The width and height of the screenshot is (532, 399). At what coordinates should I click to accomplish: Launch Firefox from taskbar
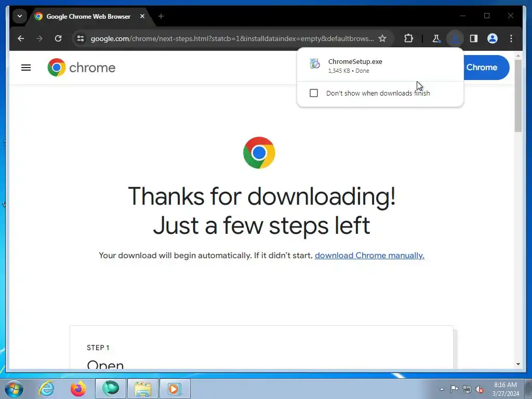(x=78, y=389)
